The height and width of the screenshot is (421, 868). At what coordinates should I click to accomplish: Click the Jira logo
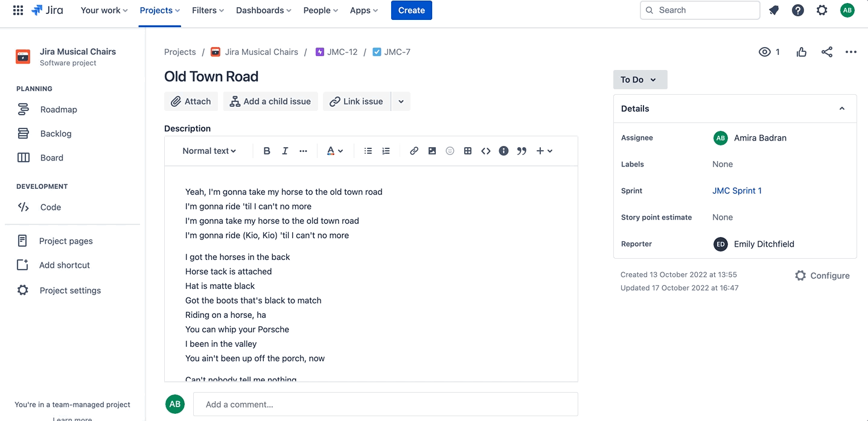[x=47, y=10]
